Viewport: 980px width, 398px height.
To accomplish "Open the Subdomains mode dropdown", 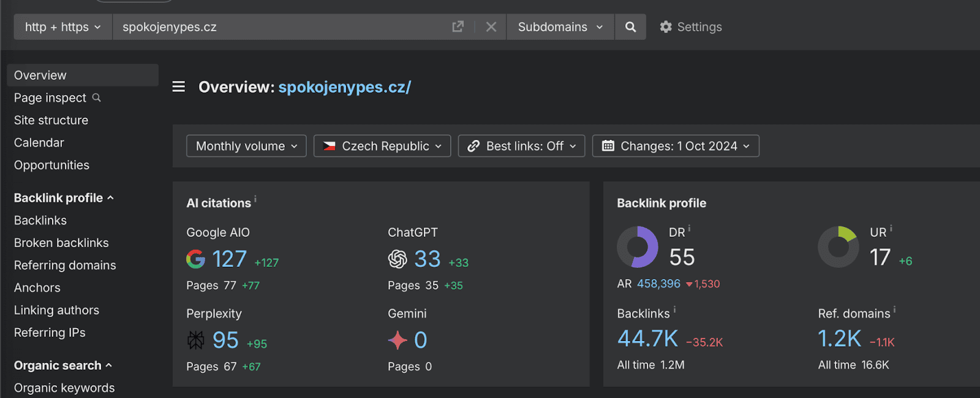I will click(560, 27).
